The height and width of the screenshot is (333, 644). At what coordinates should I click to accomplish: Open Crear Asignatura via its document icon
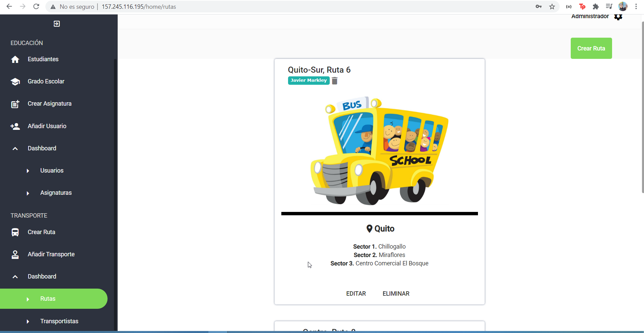[15, 104]
